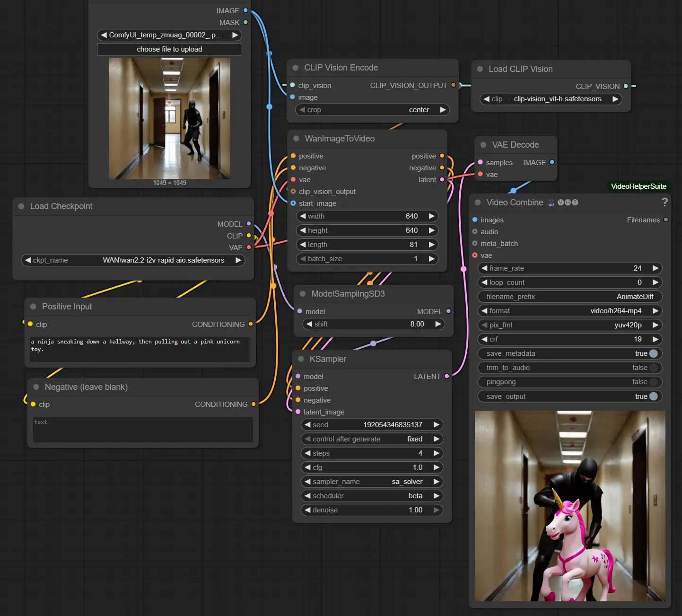The height and width of the screenshot is (616, 682).
Task: Change the format combo set to video/h264-mp4
Action: pos(569,311)
